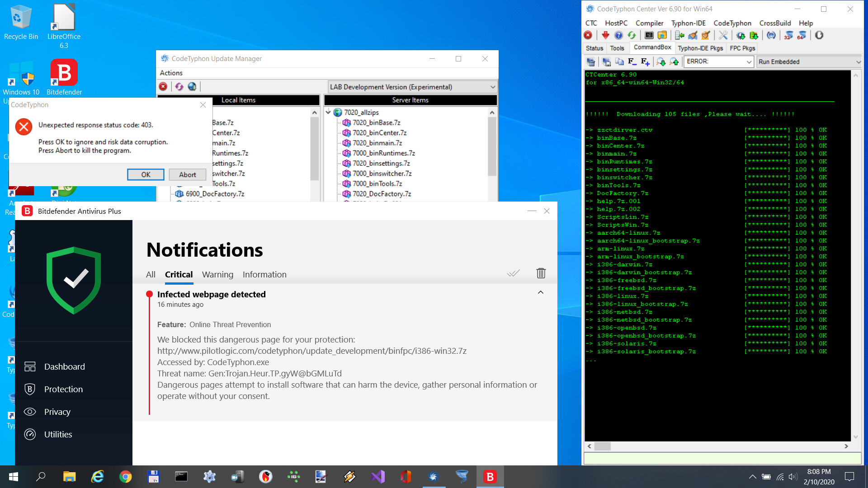
Task: Open the CTC menu
Action: coord(591,23)
